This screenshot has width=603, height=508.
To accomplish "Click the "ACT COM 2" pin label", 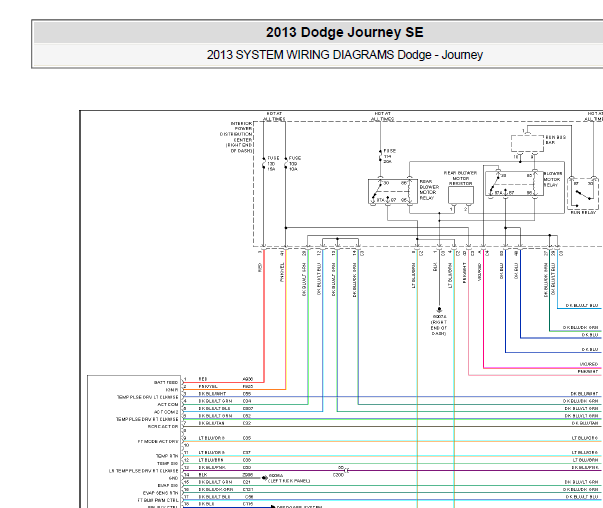I will [166, 412].
